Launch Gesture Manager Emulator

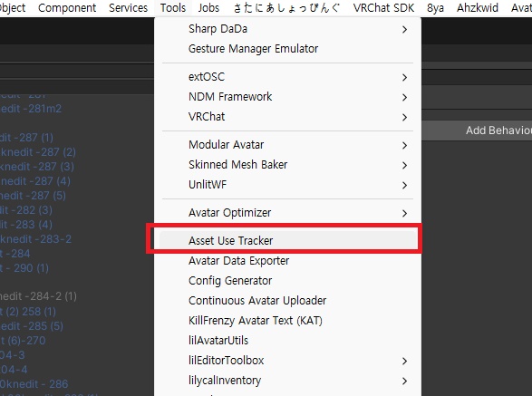click(x=287, y=49)
